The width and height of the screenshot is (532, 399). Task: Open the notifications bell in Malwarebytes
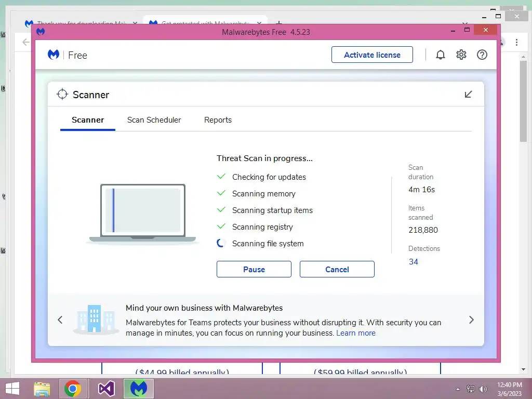click(440, 55)
